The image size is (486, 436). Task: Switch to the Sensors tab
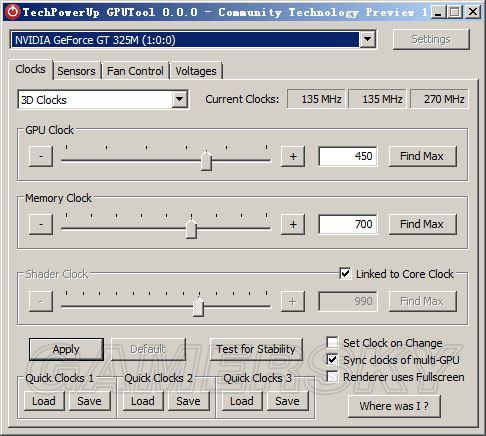[76, 71]
